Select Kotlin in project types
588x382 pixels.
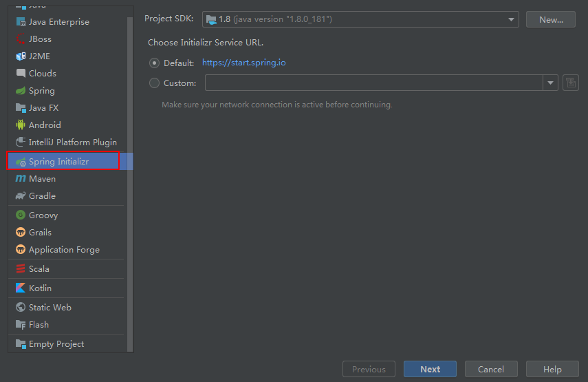(x=67, y=288)
